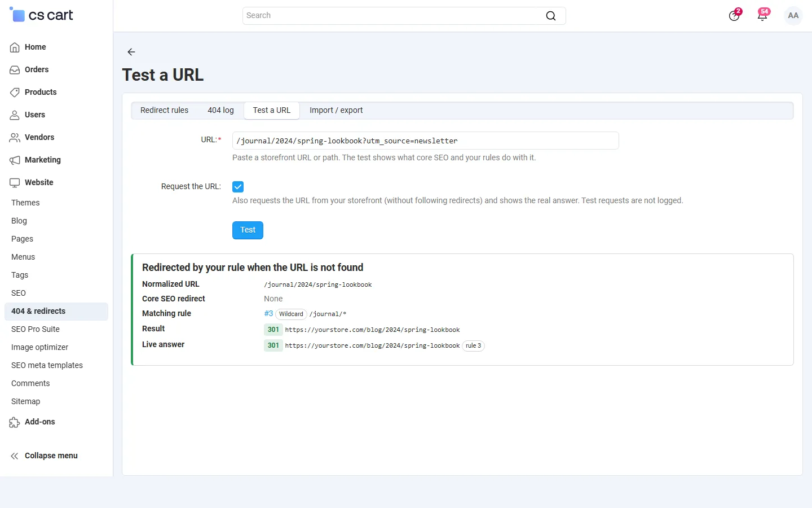This screenshot has height=508, width=812.
Task: Uncheck the Request the URL checkbox
Action: [238, 187]
